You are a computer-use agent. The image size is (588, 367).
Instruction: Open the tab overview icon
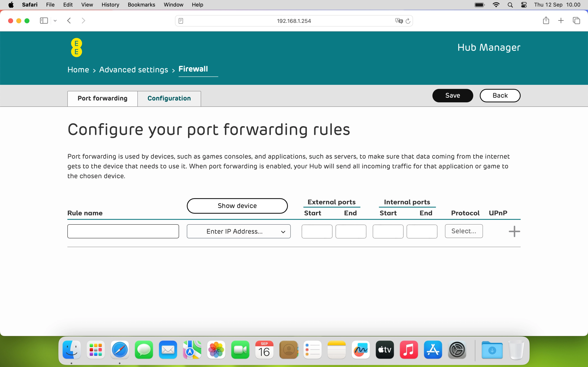(576, 21)
